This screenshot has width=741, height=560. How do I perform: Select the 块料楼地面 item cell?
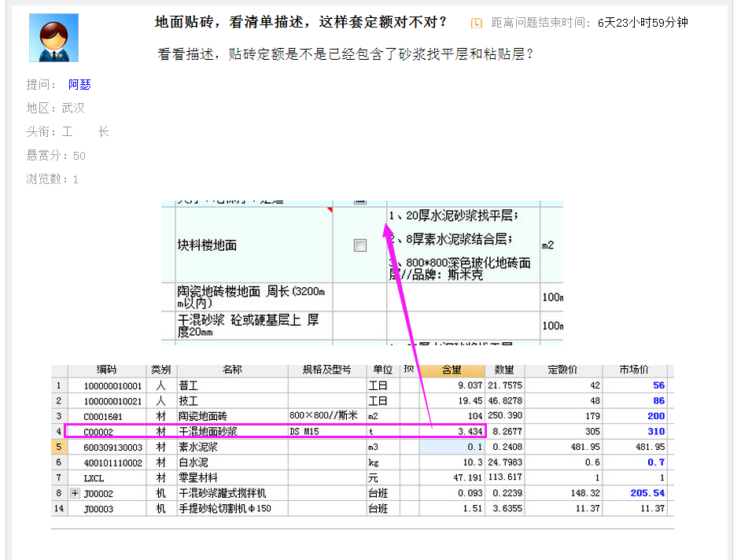(x=254, y=245)
